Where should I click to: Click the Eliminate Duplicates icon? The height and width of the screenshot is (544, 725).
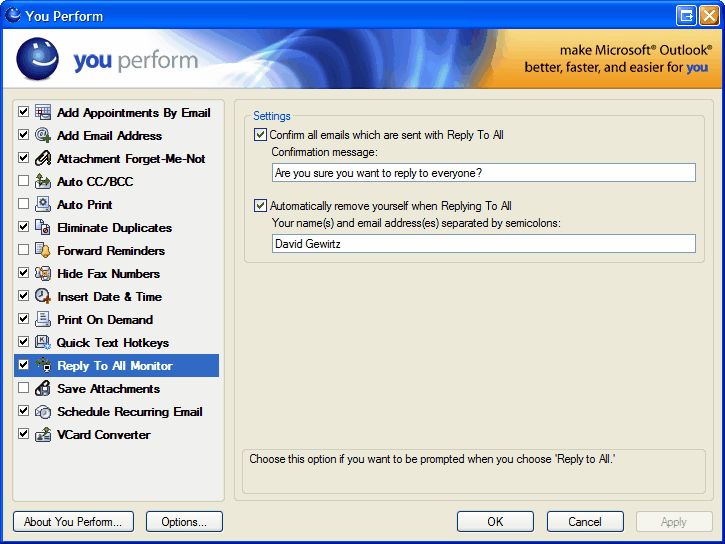pyautogui.click(x=43, y=228)
